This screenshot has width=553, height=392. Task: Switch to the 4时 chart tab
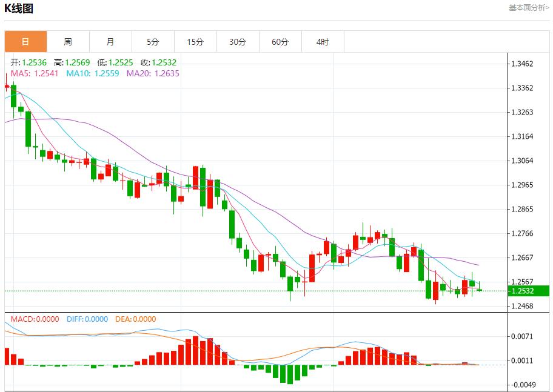click(x=323, y=42)
